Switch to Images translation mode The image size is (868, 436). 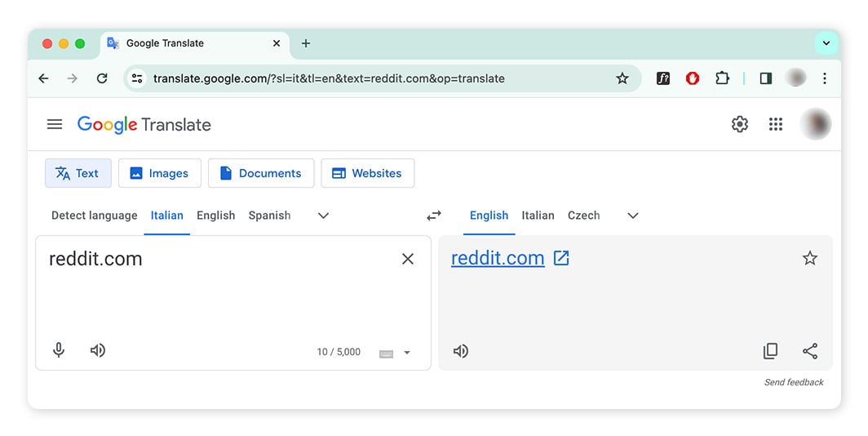coord(159,173)
